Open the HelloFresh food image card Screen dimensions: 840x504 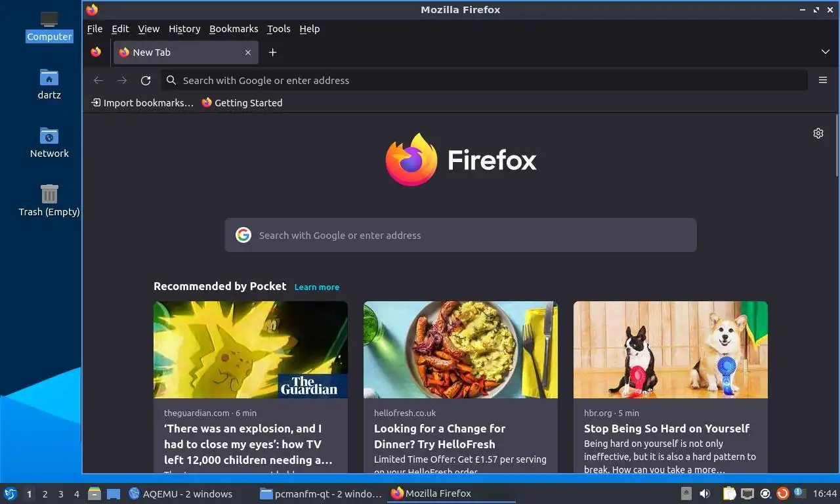pos(461,350)
